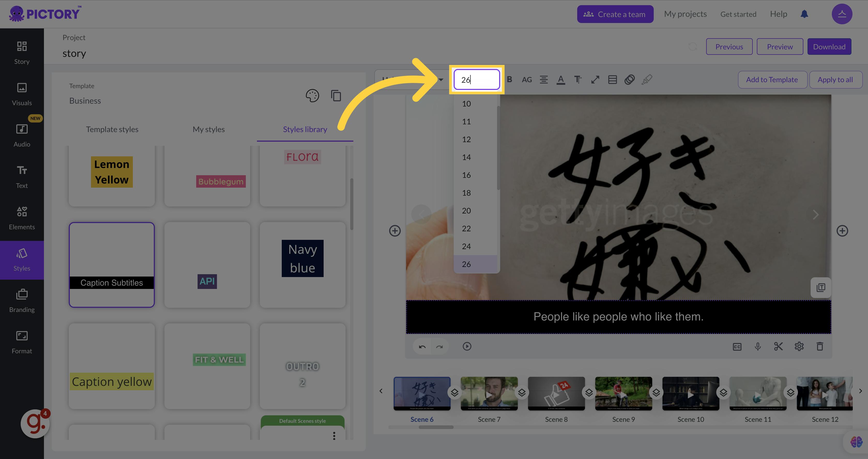Open the Styles sidebar section
Image resolution: width=868 pixels, height=459 pixels.
point(22,260)
